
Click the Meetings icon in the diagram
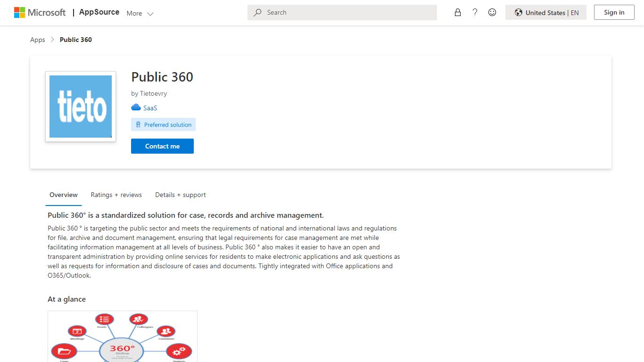tap(77, 331)
